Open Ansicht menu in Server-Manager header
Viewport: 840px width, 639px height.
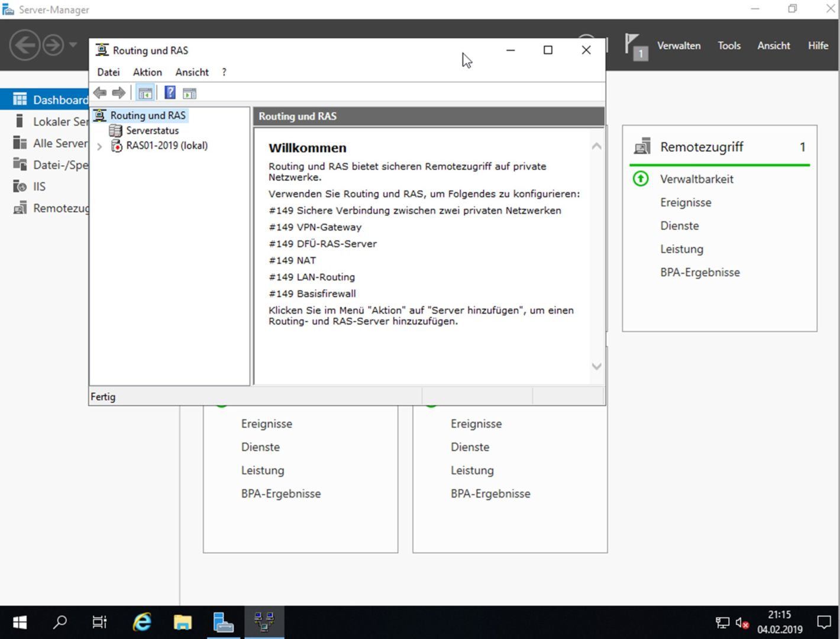click(774, 46)
